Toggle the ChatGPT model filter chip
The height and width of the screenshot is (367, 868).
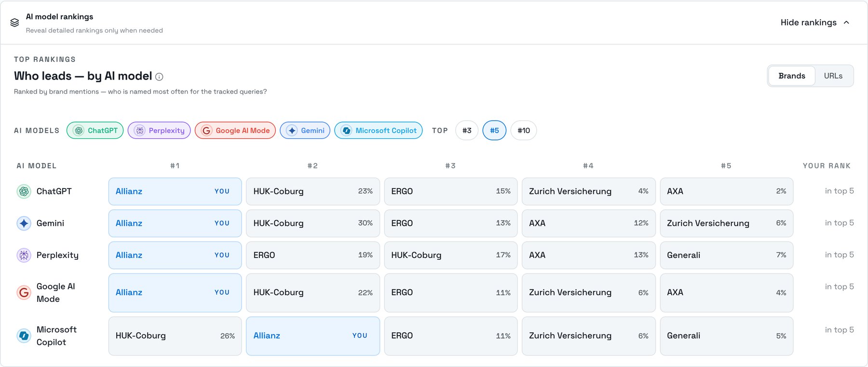(x=95, y=130)
